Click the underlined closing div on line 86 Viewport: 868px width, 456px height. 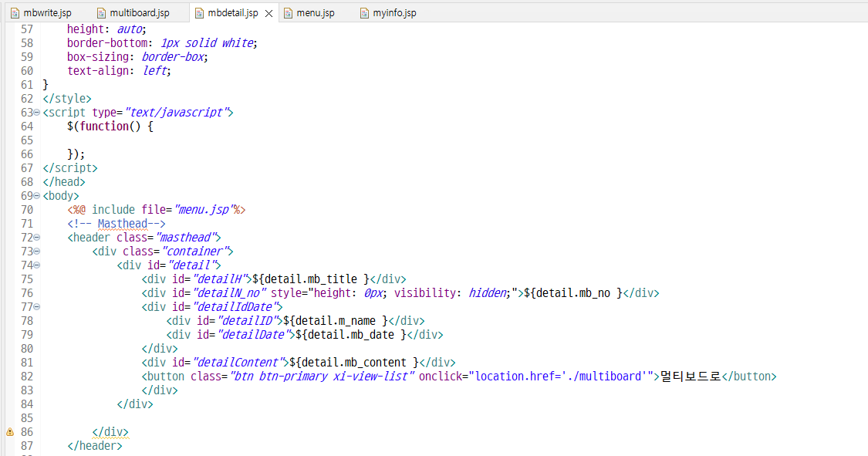pos(110,431)
